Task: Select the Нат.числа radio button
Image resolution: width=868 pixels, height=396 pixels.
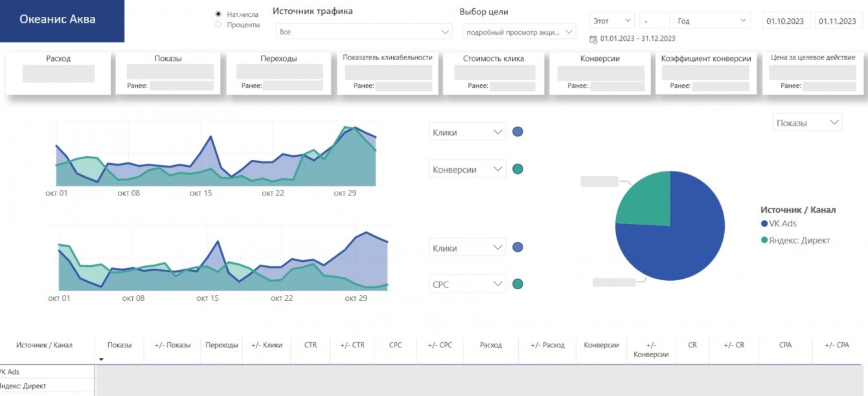Action: [x=218, y=14]
